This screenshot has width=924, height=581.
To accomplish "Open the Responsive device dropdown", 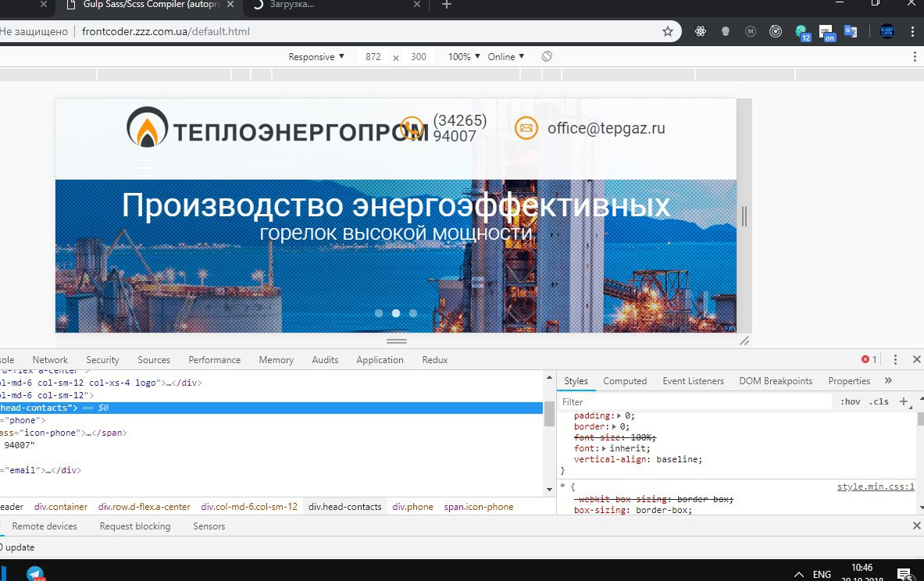I will (316, 56).
